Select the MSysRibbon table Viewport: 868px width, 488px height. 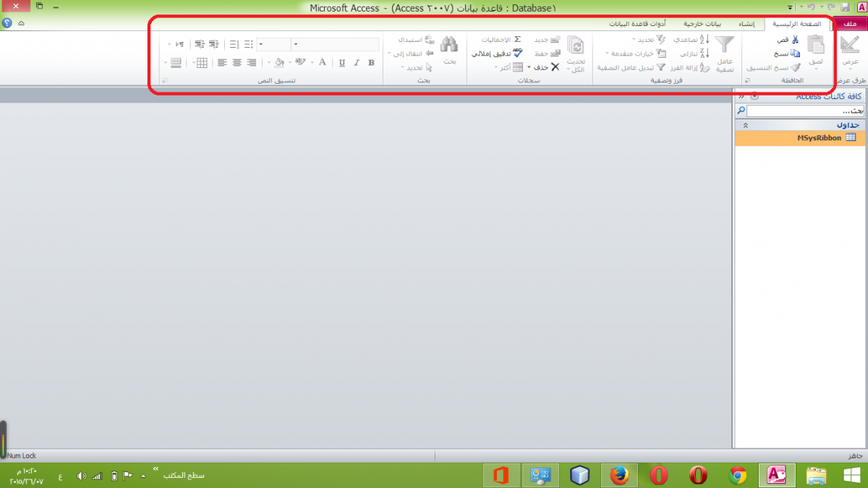click(x=801, y=137)
